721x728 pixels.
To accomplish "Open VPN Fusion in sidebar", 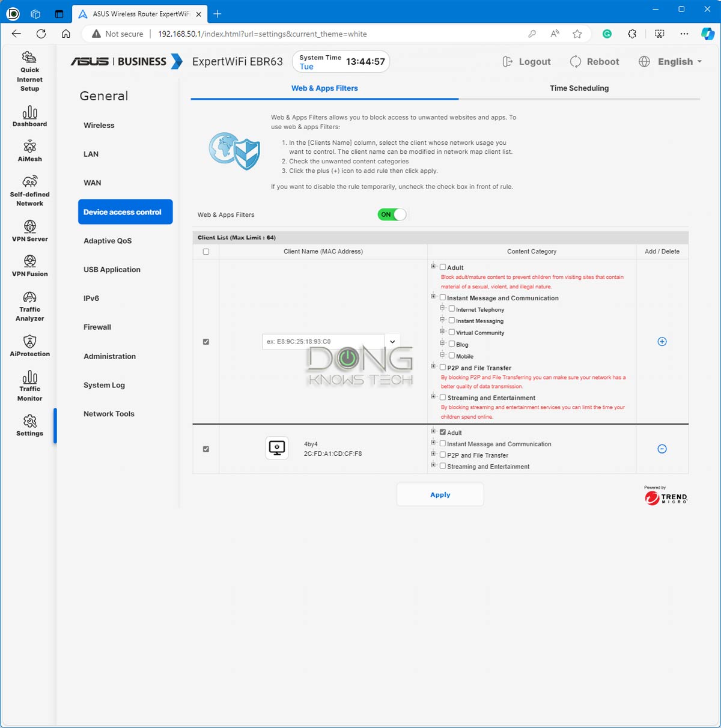I will pos(29,265).
